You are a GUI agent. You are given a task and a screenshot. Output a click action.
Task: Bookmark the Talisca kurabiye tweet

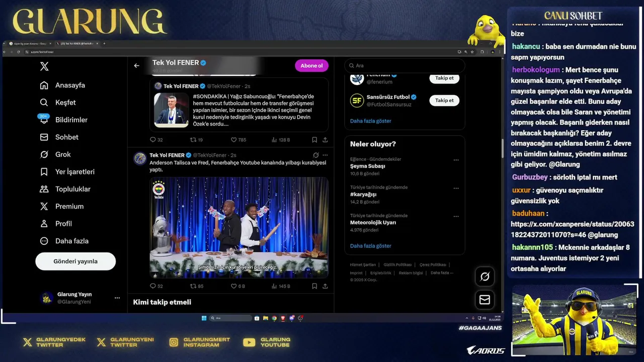pyautogui.click(x=314, y=286)
